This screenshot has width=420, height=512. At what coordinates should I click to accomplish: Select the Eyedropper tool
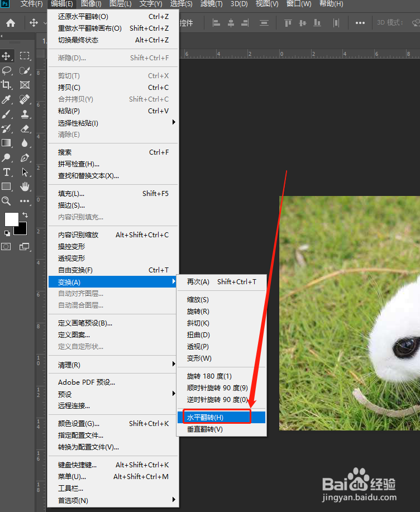(x=6, y=99)
